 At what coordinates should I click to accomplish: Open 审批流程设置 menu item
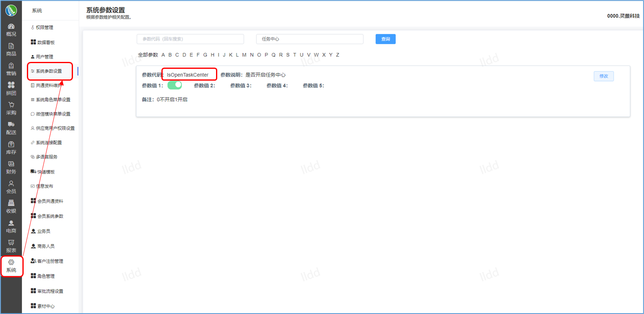(x=51, y=291)
